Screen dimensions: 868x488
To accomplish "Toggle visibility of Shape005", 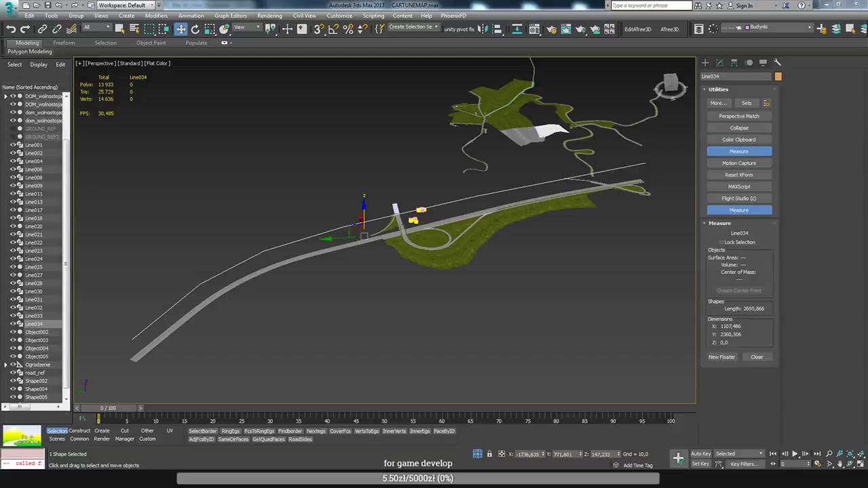I will pyautogui.click(x=12, y=397).
